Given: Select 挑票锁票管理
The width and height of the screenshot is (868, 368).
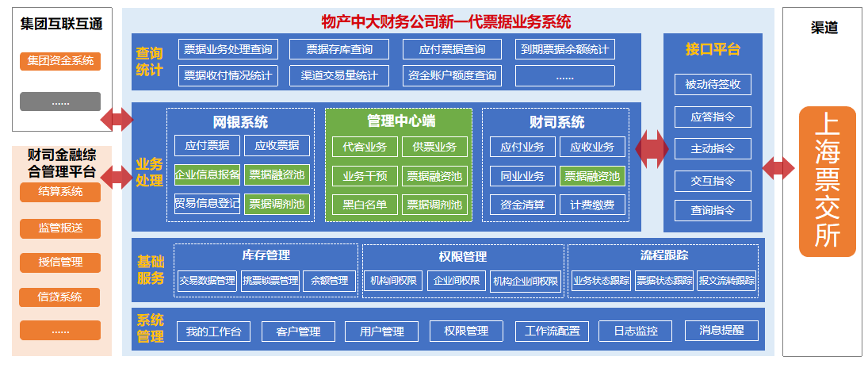Looking at the screenshot, I should click(x=270, y=281).
